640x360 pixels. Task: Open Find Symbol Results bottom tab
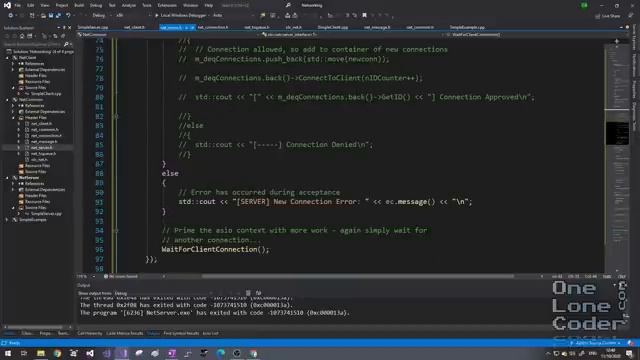pyautogui.click(x=181, y=333)
